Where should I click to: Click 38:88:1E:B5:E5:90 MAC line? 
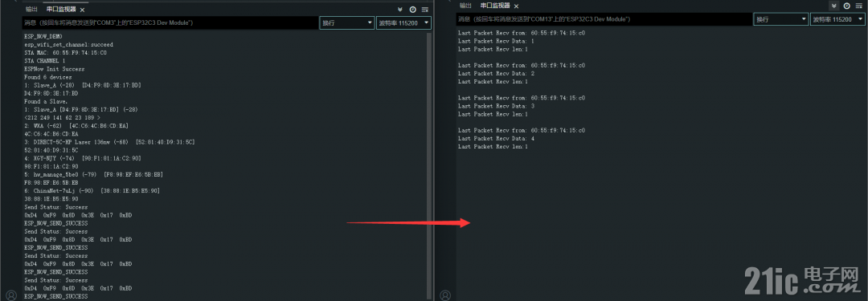[x=51, y=199]
